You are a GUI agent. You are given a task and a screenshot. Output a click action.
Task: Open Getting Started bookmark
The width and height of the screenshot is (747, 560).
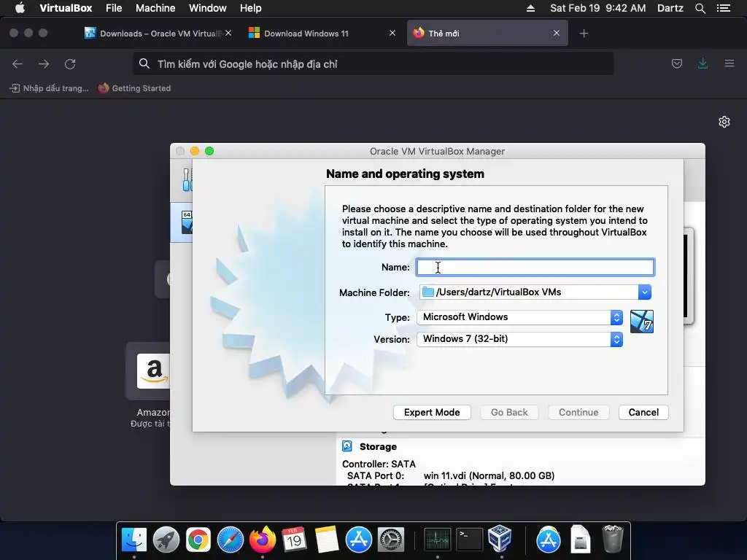click(x=134, y=88)
